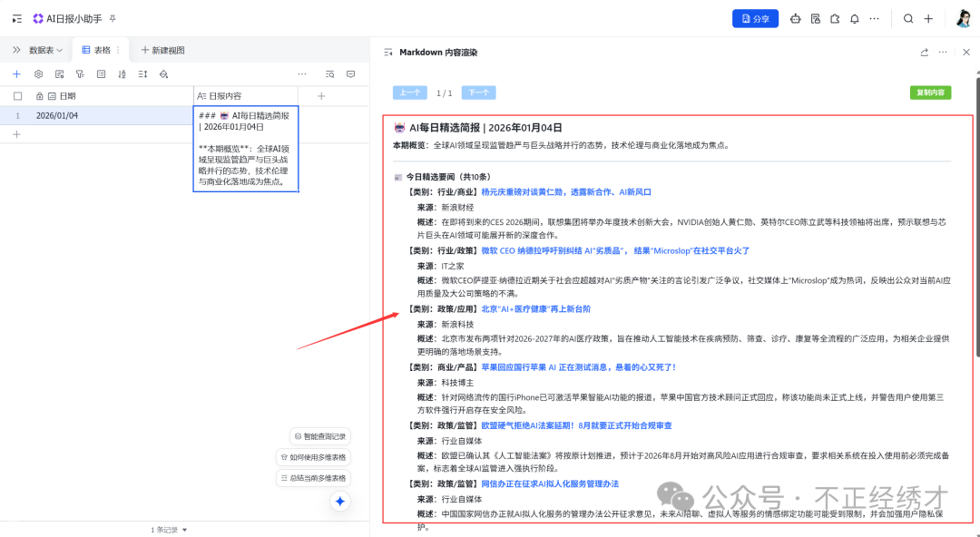This screenshot has height=537, width=980.
Task: Open the fill color paint bucket icon
Action: click(163, 73)
